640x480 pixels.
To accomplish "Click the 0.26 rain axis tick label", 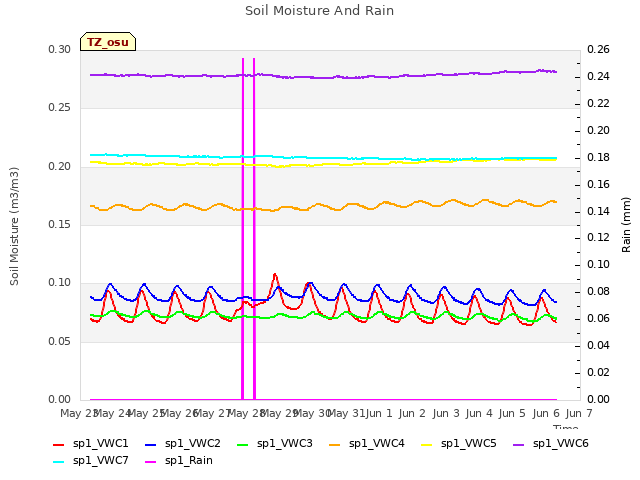I will pyautogui.click(x=598, y=50).
